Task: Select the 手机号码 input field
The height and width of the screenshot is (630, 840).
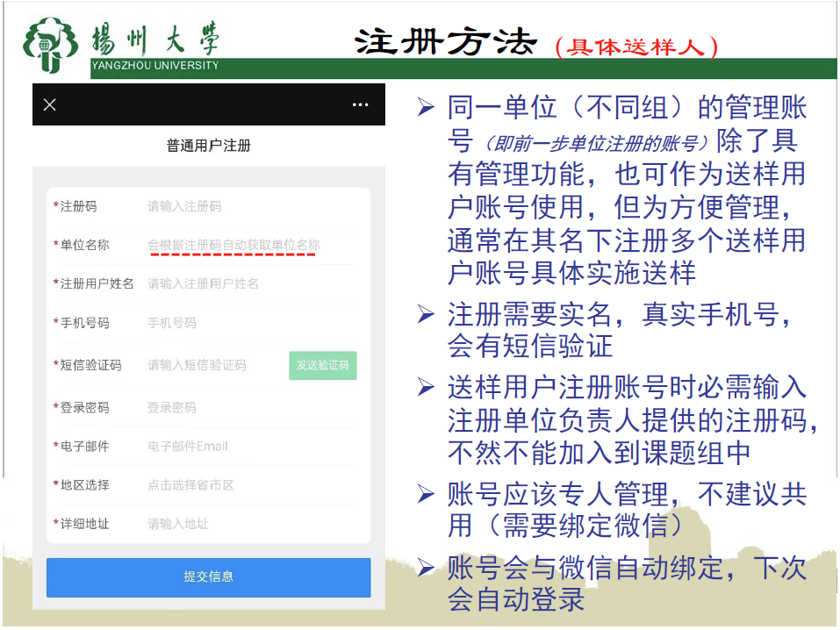Action: [x=246, y=323]
